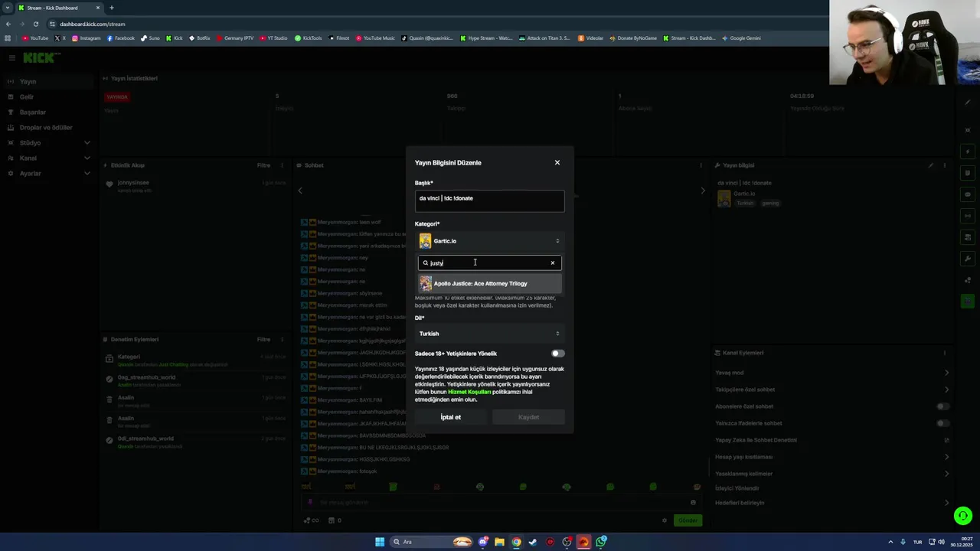The height and width of the screenshot is (551, 980).
Task: Click the Kaydet button
Action: coord(528,417)
